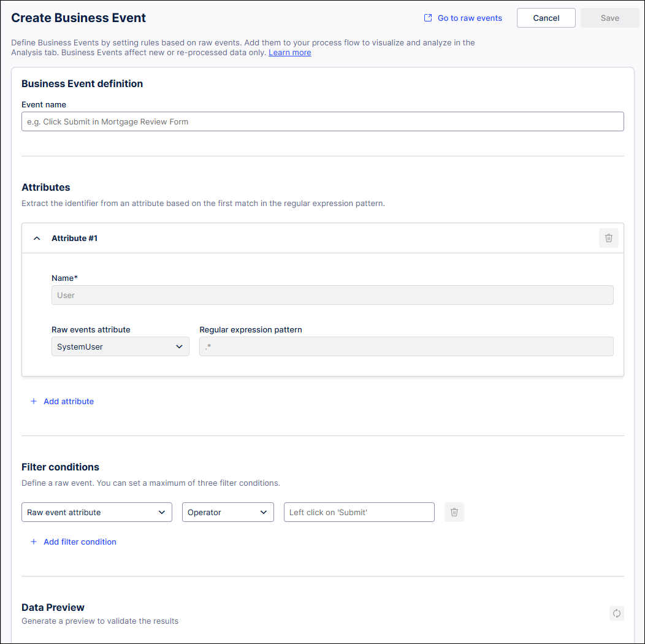This screenshot has height=644, width=645.
Task: Open the Learn more link
Action: tap(289, 53)
